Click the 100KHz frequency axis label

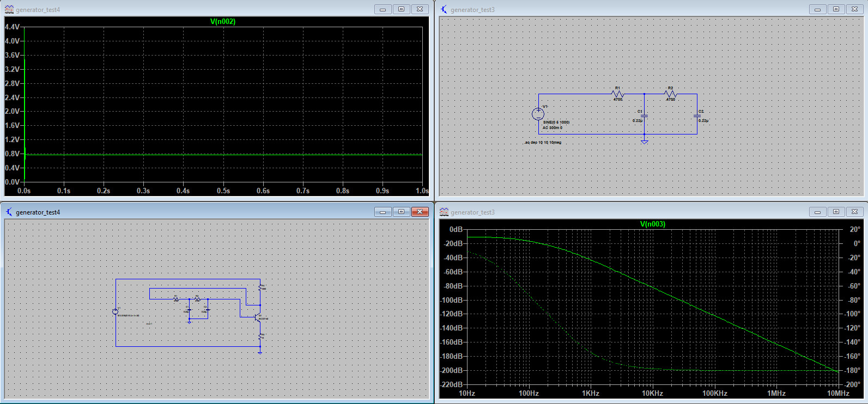(714, 393)
